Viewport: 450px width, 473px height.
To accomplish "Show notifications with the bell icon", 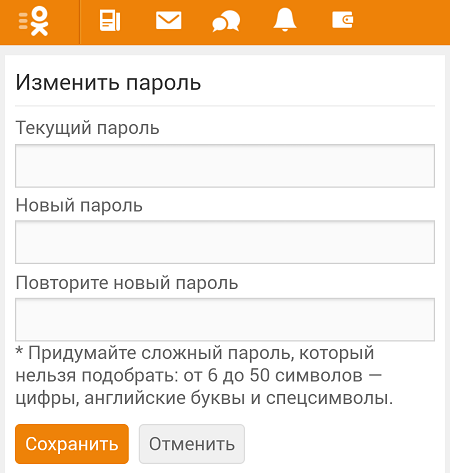I will (x=285, y=20).
